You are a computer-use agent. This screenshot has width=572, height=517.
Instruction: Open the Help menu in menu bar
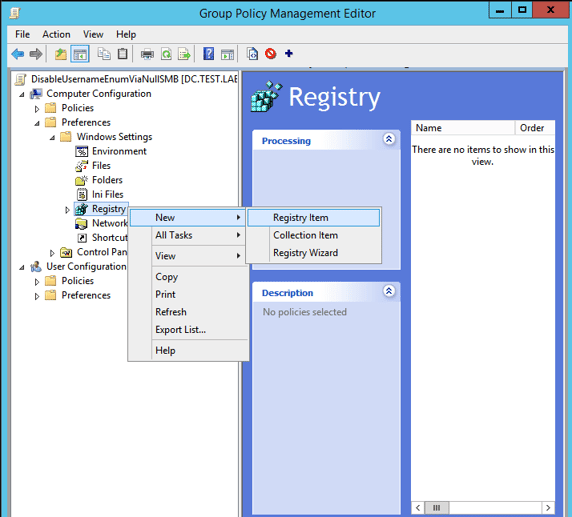(126, 34)
